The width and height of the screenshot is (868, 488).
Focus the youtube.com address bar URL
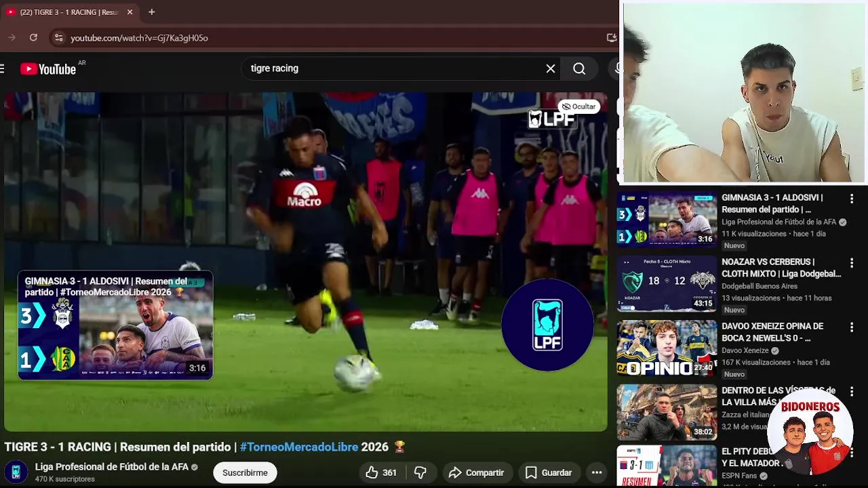139,38
